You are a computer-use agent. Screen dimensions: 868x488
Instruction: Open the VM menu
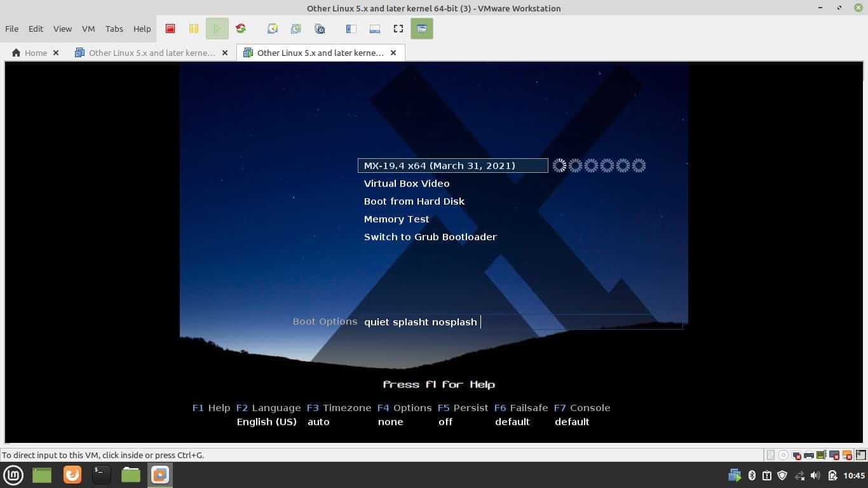(88, 29)
